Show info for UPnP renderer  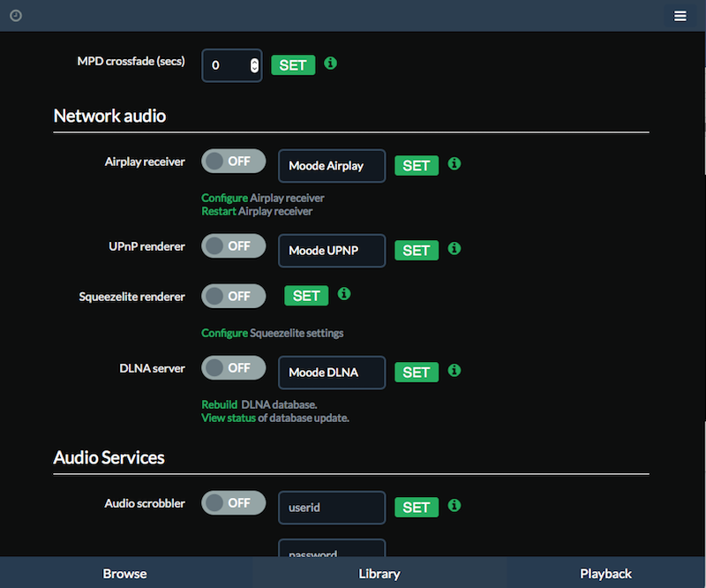click(x=454, y=248)
